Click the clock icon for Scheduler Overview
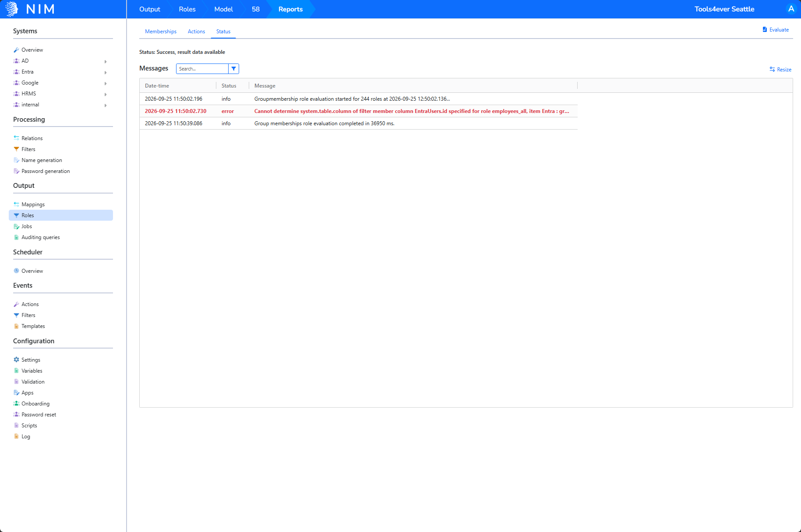Screen dimensions: 801x532 tap(16, 271)
